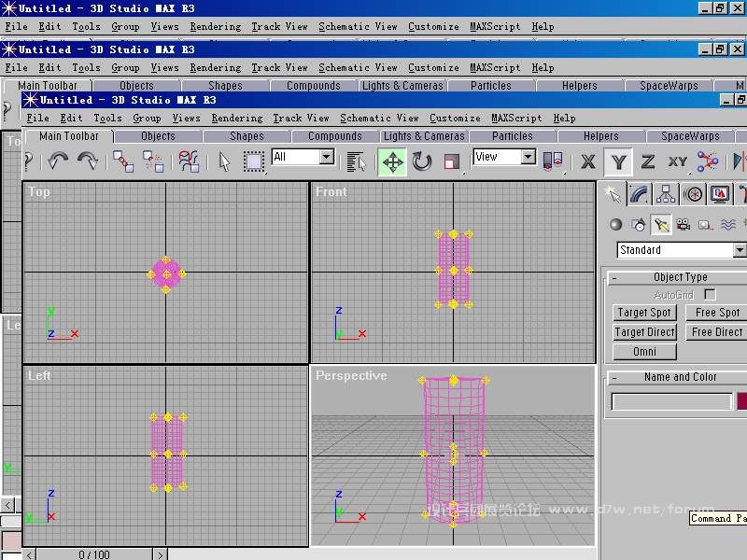Open the View reference coordinate dropdown
The width and height of the screenshot is (747, 560).
coord(528,156)
